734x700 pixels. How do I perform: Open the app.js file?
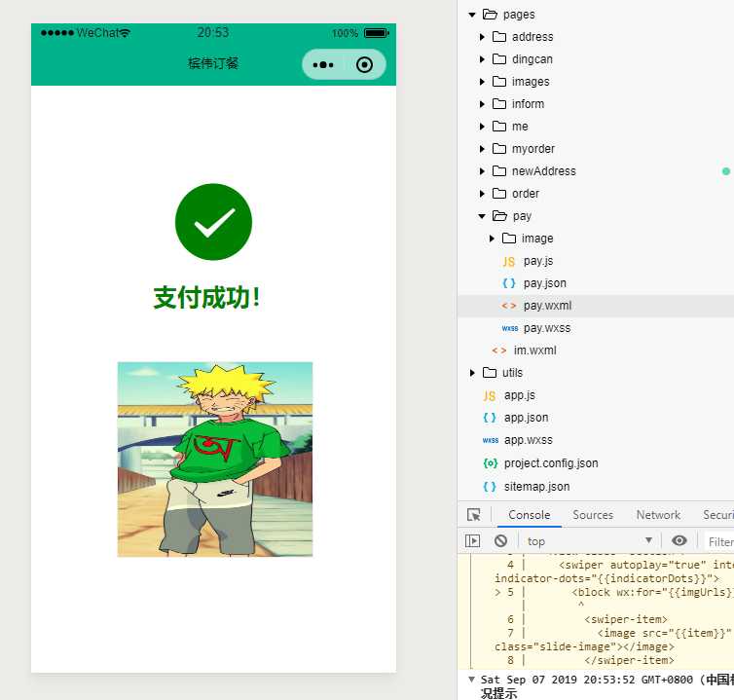pos(520,395)
